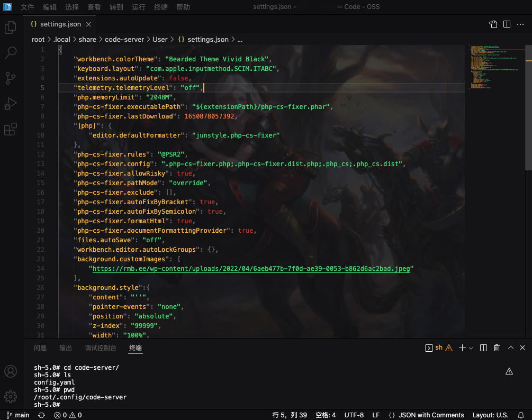Toggle split terminal in panel
The height and width of the screenshot is (420, 532).
click(x=483, y=348)
